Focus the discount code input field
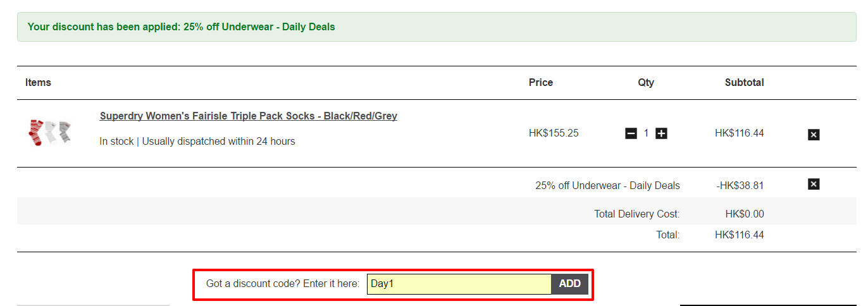Image resolution: width=868 pixels, height=306 pixels. (459, 284)
